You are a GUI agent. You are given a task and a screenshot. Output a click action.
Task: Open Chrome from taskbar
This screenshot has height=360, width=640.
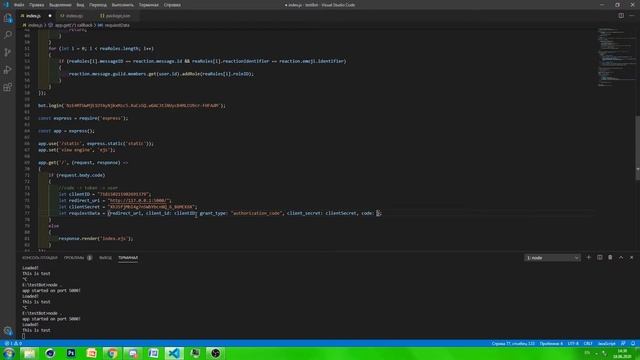112,353
